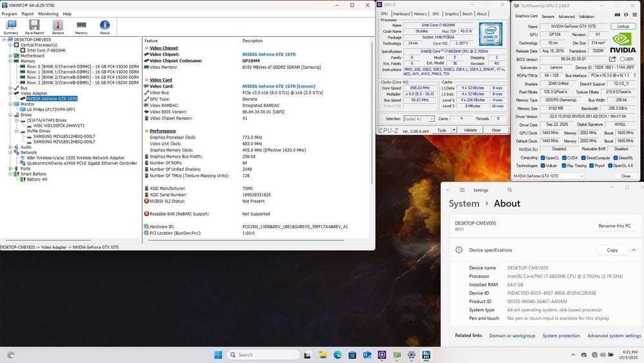Click the GPU-Z taskbar icon
Screen dimensions: 644x363
[397, 355]
